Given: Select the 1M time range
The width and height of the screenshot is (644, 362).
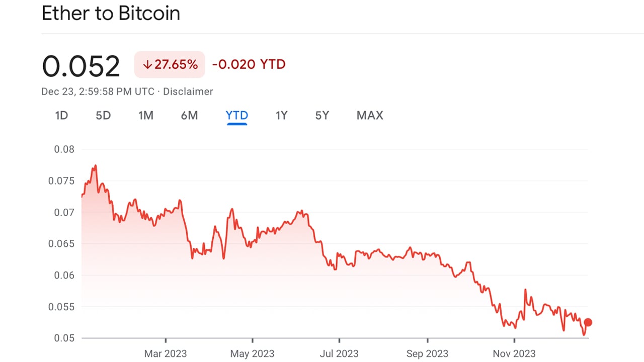Looking at the screenshot, I should [145, 116].
